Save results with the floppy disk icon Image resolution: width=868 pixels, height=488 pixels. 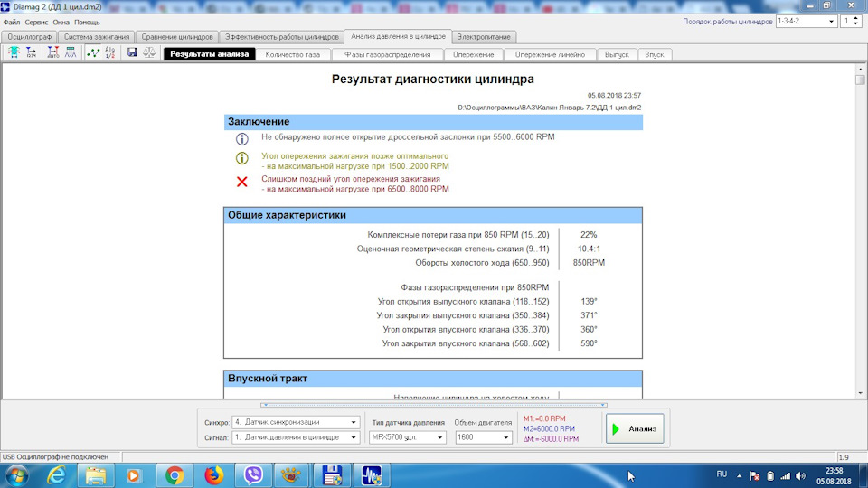(x=132, y=52)
